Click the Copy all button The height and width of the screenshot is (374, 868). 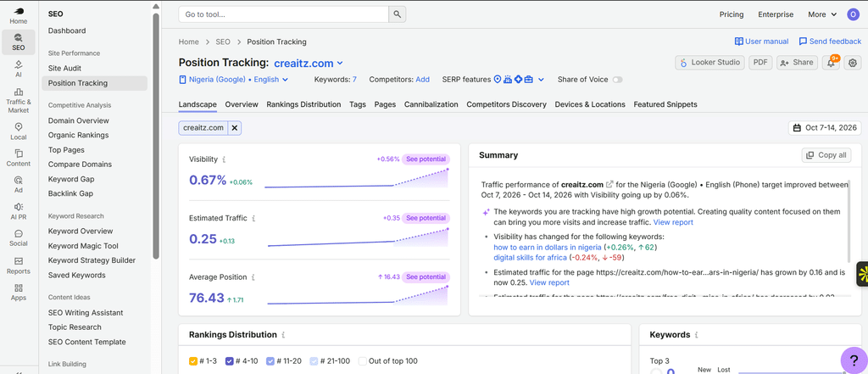click(x=826, y=155)
